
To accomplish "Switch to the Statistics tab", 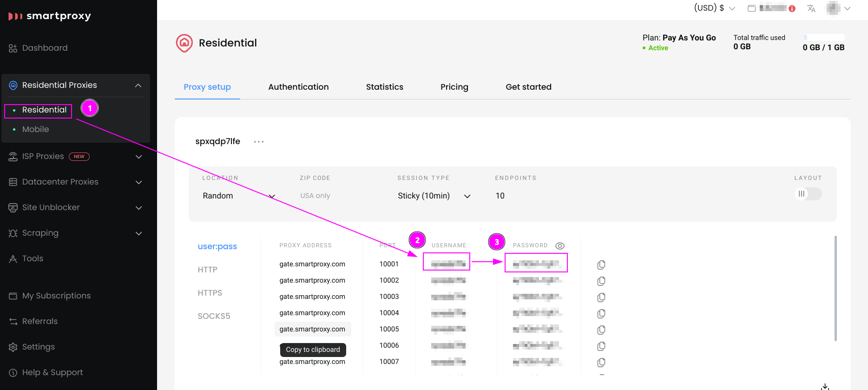I will [x=385, y=87].
